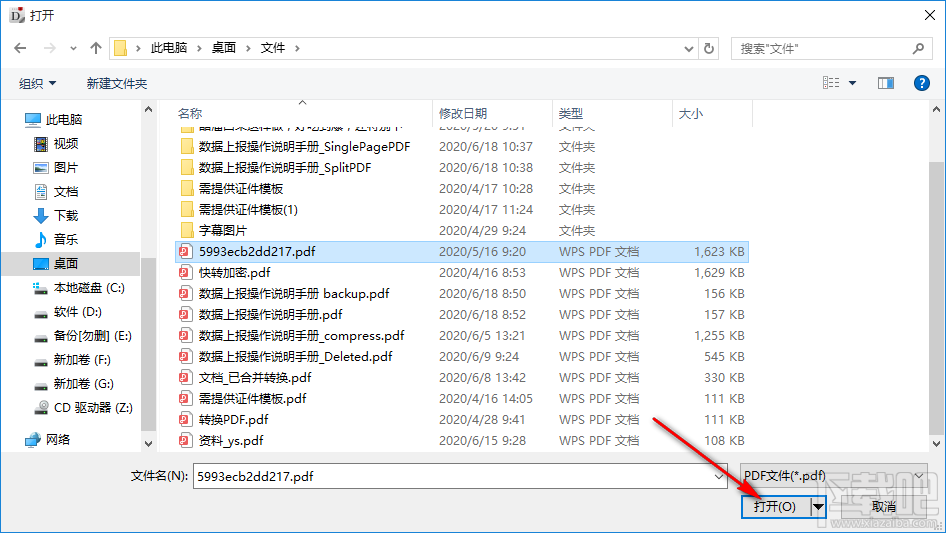This screenshot has height=533, width=946.
Task: Expand the 文件名 combo box dropdown
Action: coord(719,476)
